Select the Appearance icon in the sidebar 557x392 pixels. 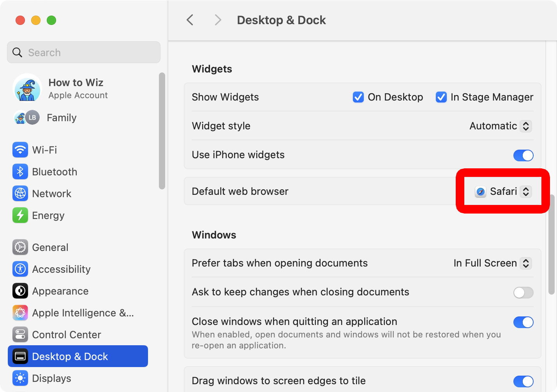point(20,291)
